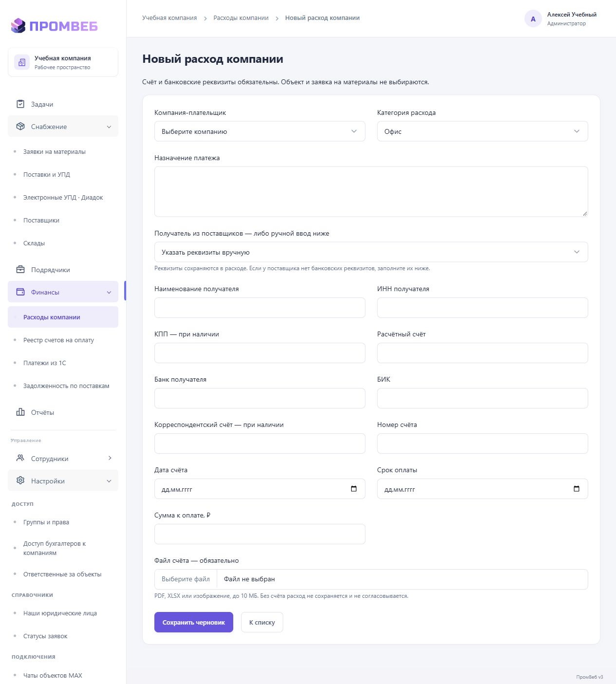Click the Срок оплаты date input
The height and width of the screenshot is (684, 616).
pyautogui.click(x=483, y=489)
